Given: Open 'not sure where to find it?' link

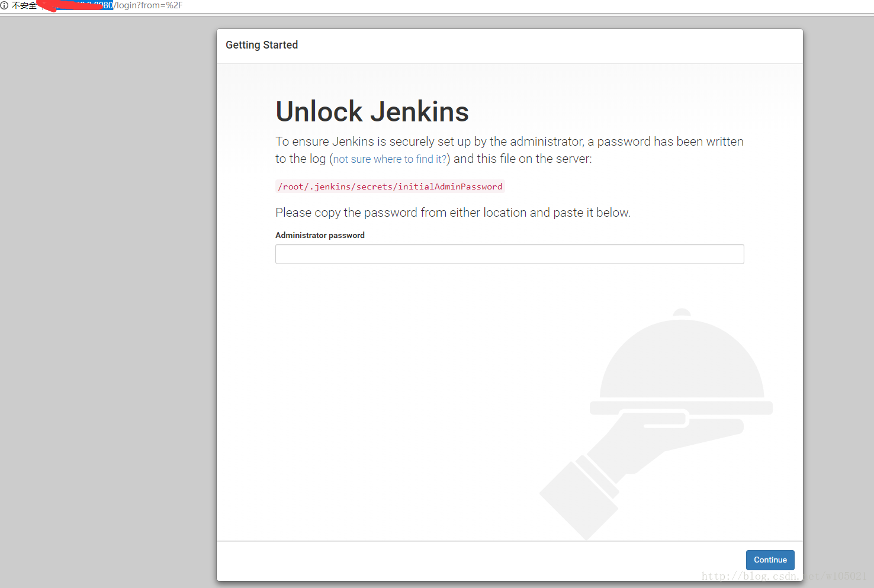Looking at the screenshot, I should [x=390, y=159].
